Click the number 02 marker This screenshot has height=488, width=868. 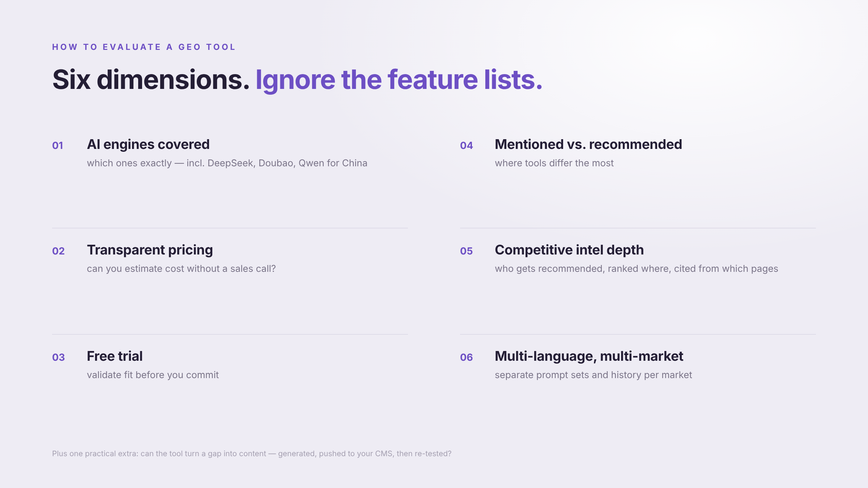point(58,251)
